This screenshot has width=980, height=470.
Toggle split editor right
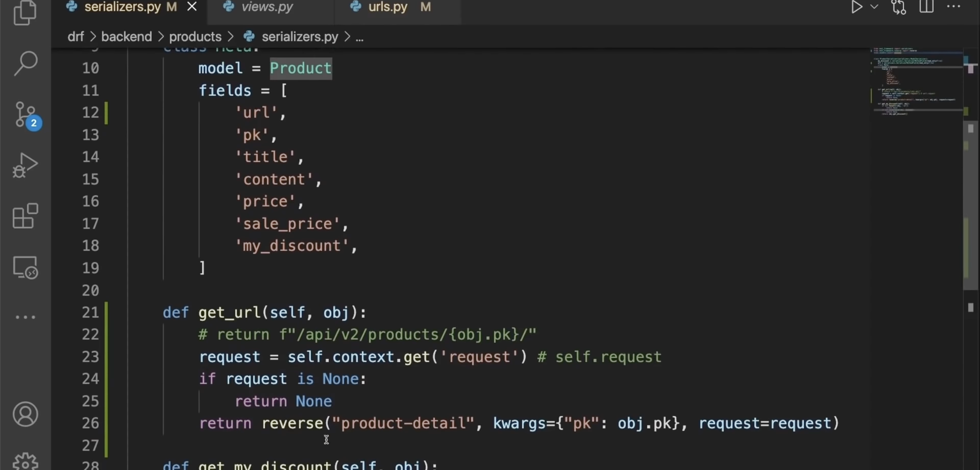926,7
